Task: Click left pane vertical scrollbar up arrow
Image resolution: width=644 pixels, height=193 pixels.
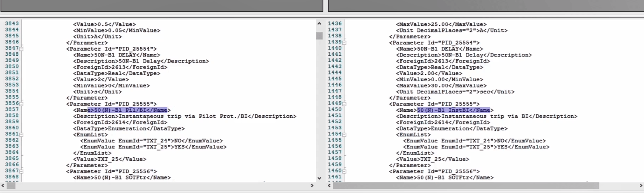Action: coord(319,24)
